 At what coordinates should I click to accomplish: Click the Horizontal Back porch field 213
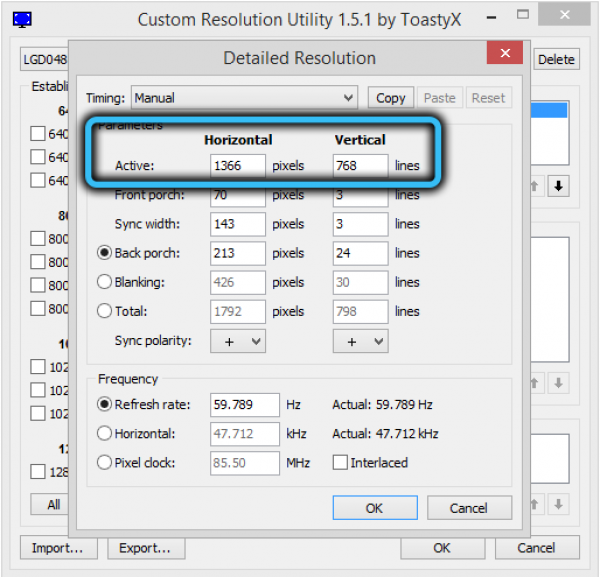pos(238,253)
